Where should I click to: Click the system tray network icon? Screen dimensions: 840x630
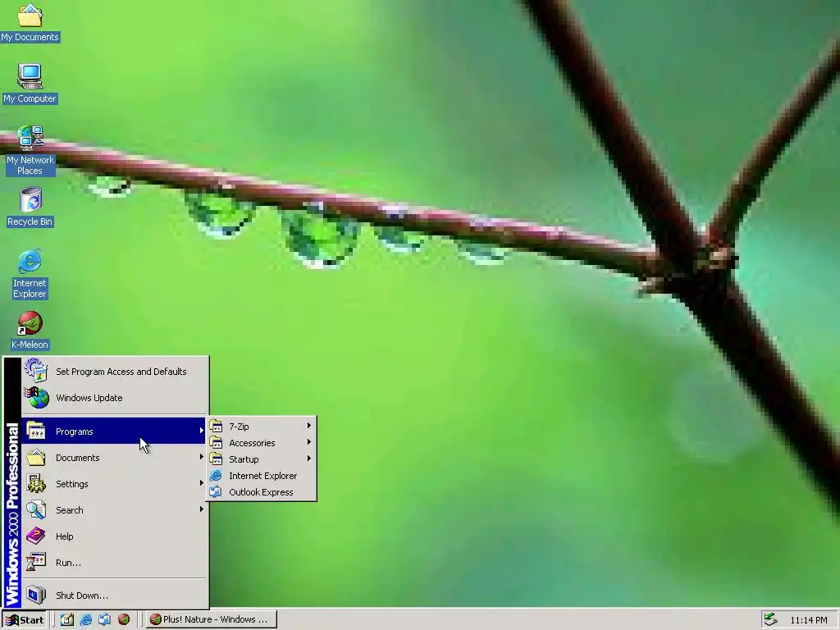tap(770, 619)
